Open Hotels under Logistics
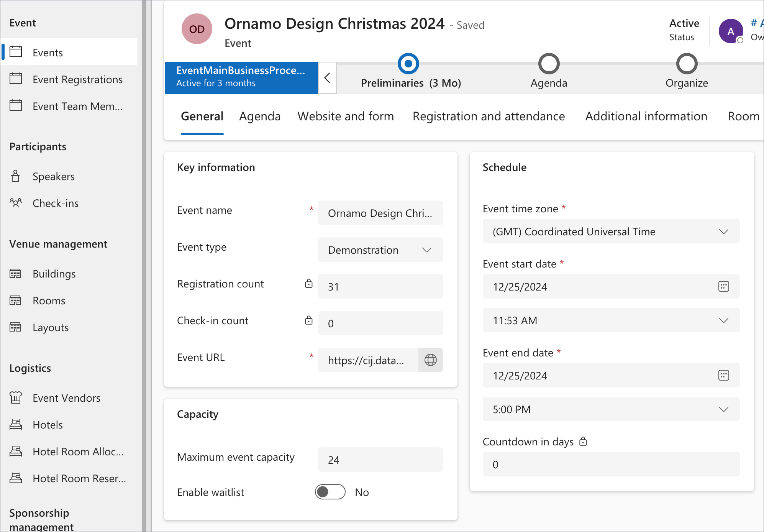 click(69, 425)
